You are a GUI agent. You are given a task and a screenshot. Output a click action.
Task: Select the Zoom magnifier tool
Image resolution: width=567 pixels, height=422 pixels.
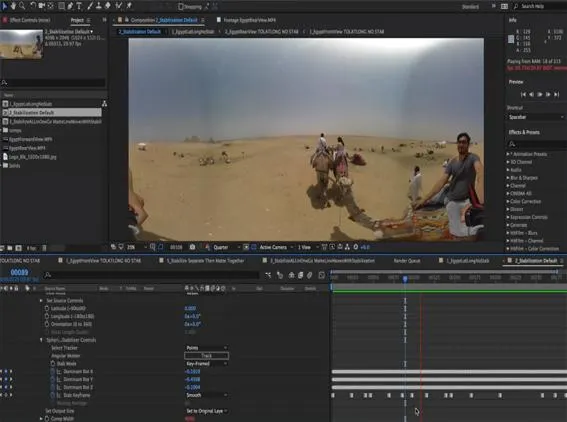point(22,5)
